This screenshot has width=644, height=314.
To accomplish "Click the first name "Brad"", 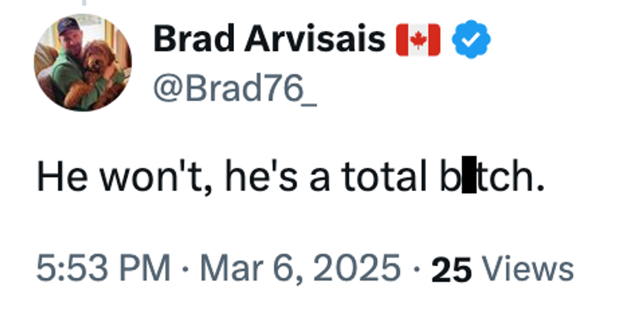I will point(194,39).
